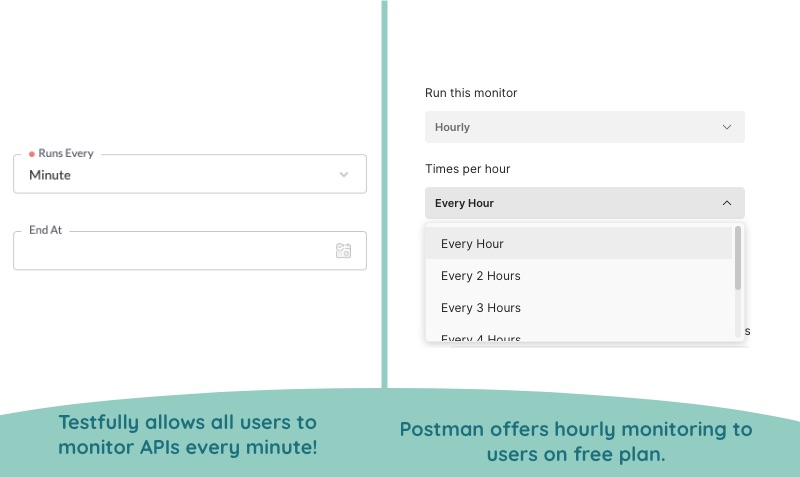Select the Every Hour option in list
Image resolution: width=800 pixels, height=477 pixels.
click(x=579, y=243)
